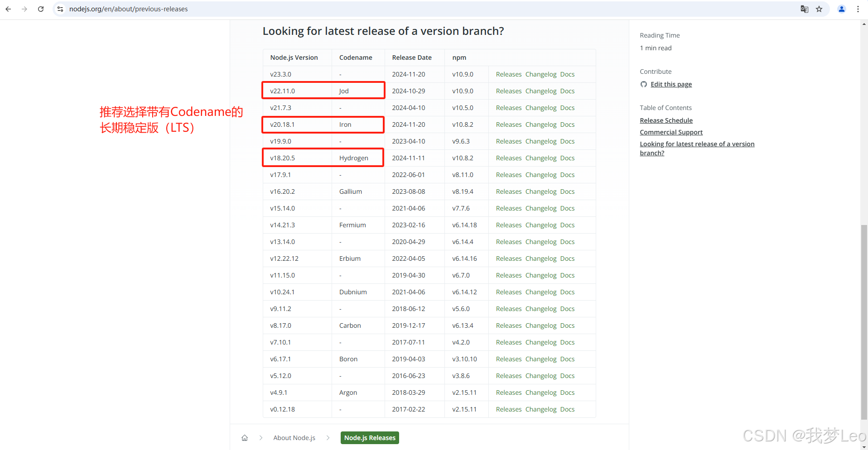This screenshot has height=450, width=868.
Task: Open Changelog link for v23.3.0
Action: [x=541, y=74]
